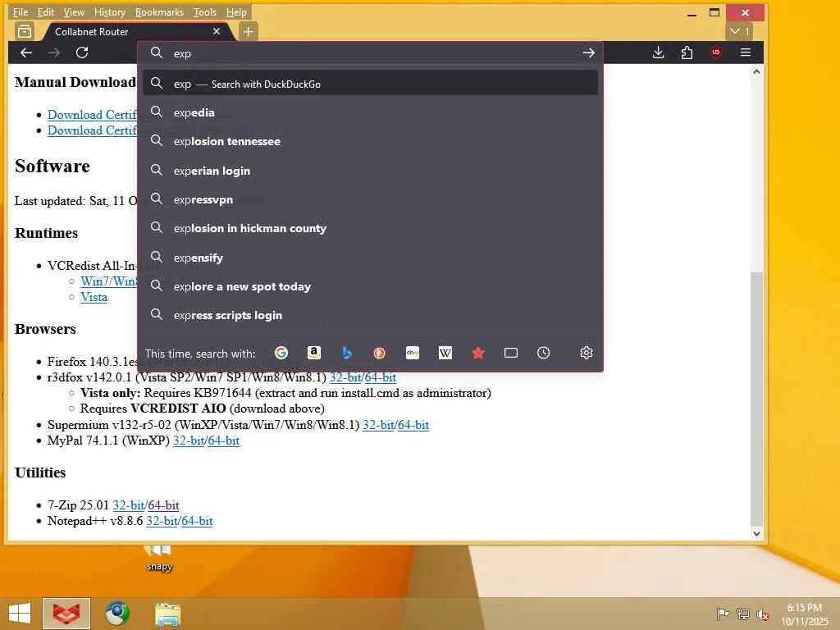Screen dimensions: 840x630
Task: Open the Windows Start button
Action: coord(20,614)
